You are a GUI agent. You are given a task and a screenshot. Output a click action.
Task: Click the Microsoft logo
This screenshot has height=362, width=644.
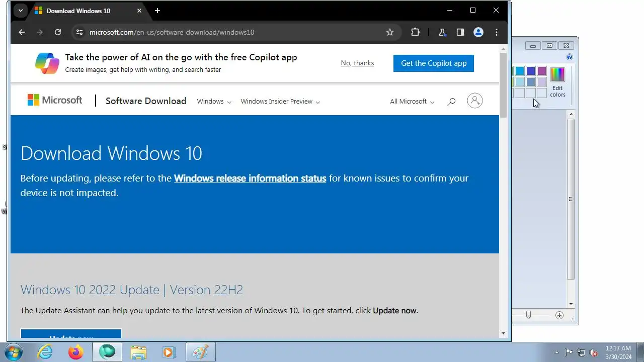[55, 100]
